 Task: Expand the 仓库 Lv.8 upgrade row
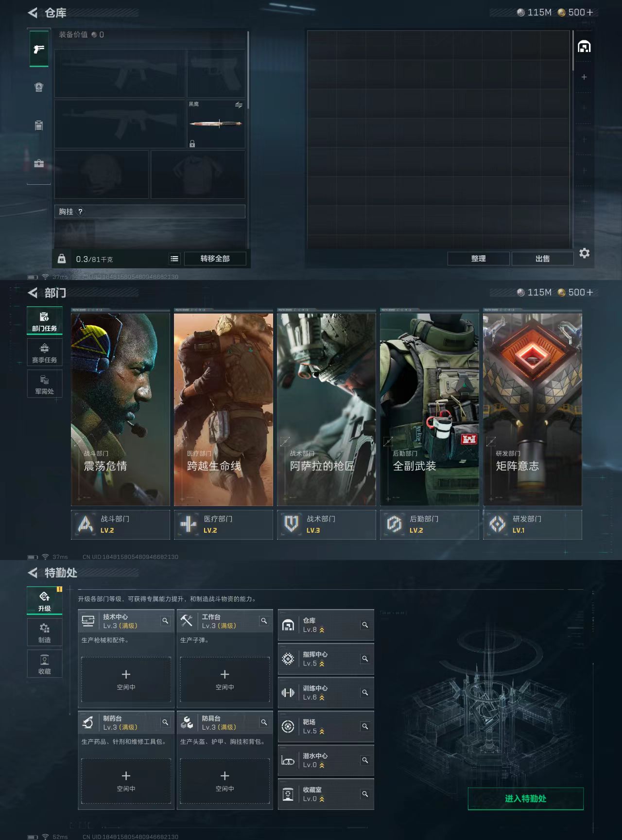coord(326,625)
